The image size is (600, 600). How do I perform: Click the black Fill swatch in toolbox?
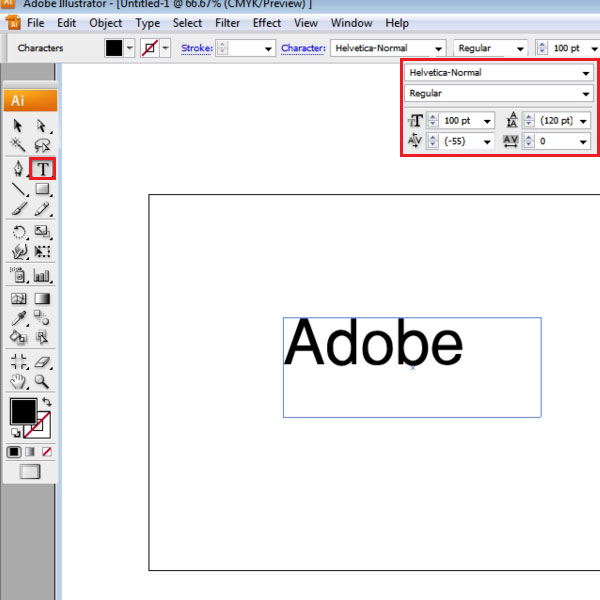[x=23, y=411]
